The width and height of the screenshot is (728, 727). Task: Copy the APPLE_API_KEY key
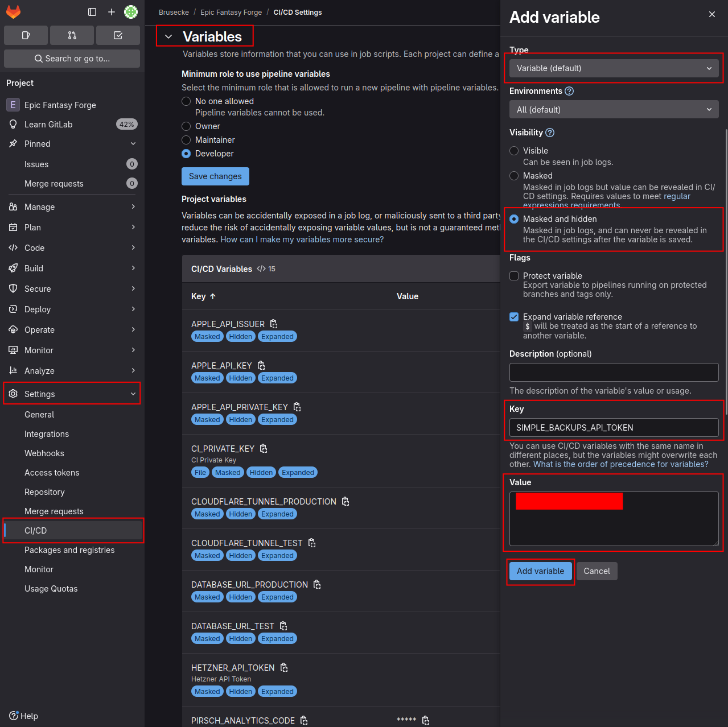click(x=261, y=365)
